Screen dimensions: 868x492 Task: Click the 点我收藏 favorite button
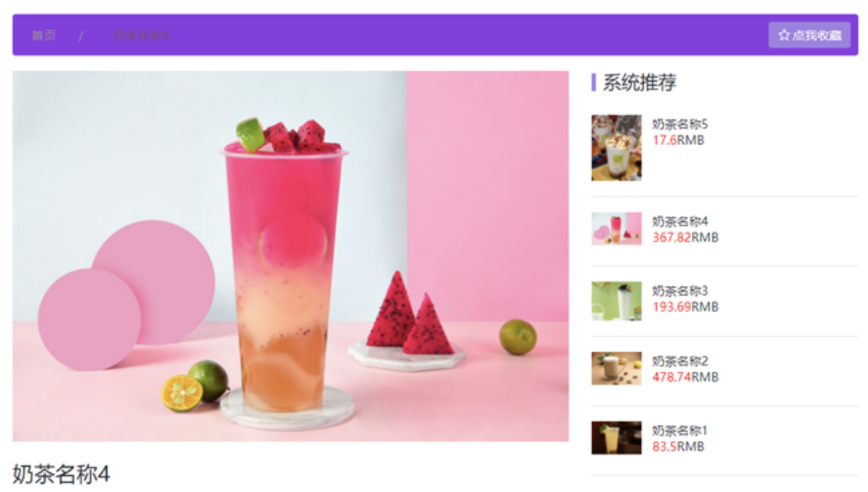coord(809,36)
